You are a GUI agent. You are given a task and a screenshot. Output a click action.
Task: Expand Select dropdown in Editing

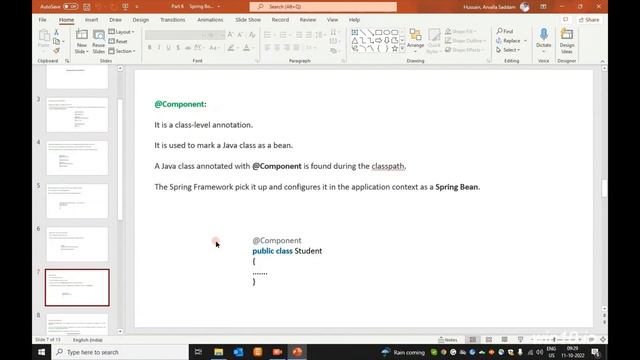point(508,50)
